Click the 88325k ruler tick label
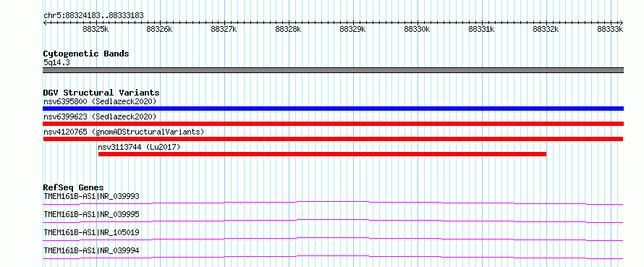 [96, 29]
